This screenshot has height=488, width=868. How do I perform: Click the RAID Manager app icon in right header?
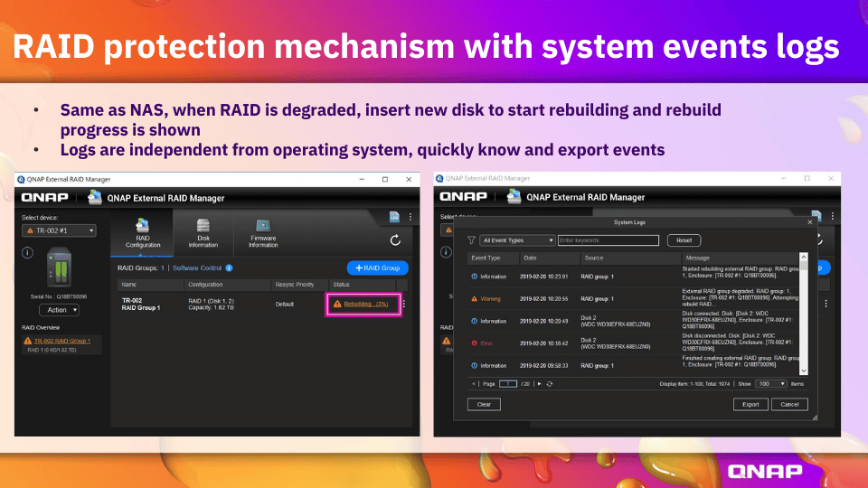coord(514,196)
